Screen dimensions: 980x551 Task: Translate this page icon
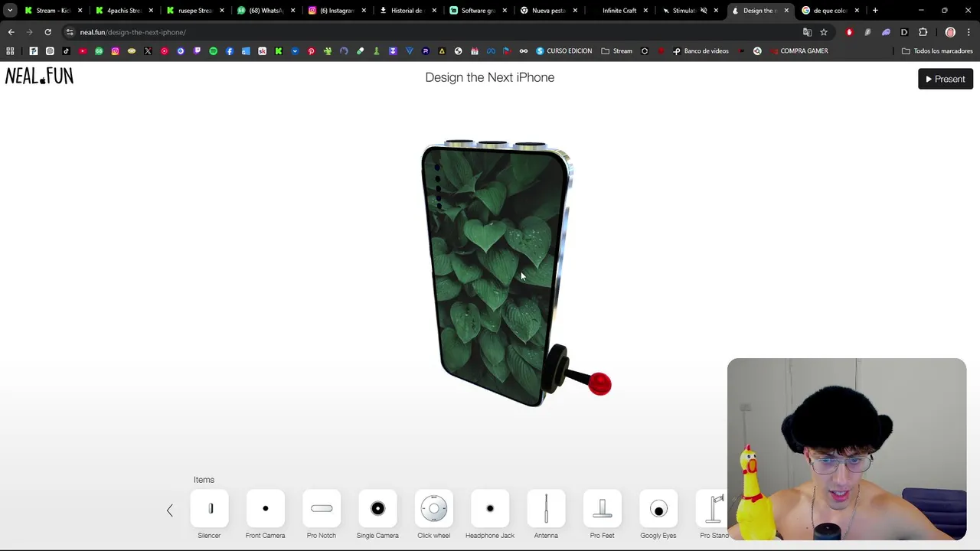[x=807, y=32]
